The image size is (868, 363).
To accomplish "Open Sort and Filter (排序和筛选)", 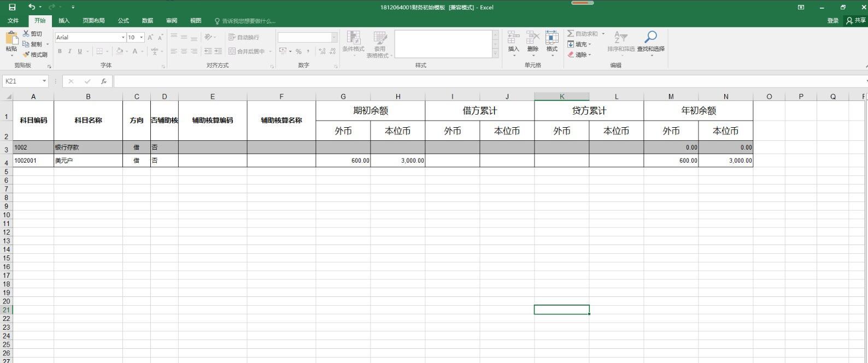I will coord(621,43).
